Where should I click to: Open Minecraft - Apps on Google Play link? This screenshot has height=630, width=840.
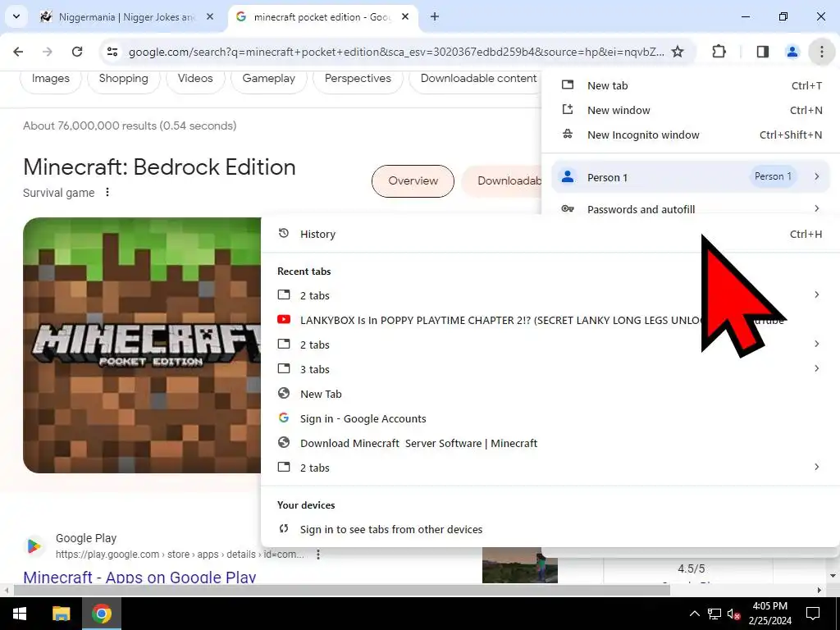point(139,577)
